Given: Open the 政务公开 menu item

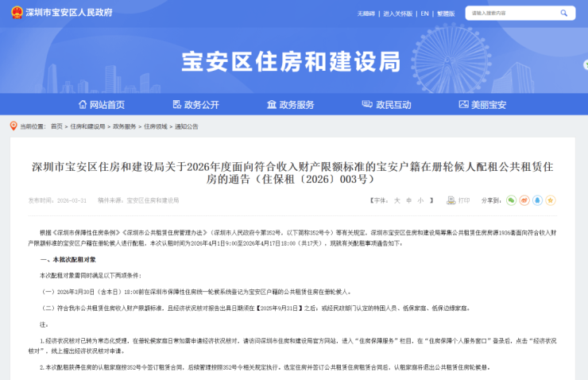Looking at the screenshot, I should tap(201, 105).
